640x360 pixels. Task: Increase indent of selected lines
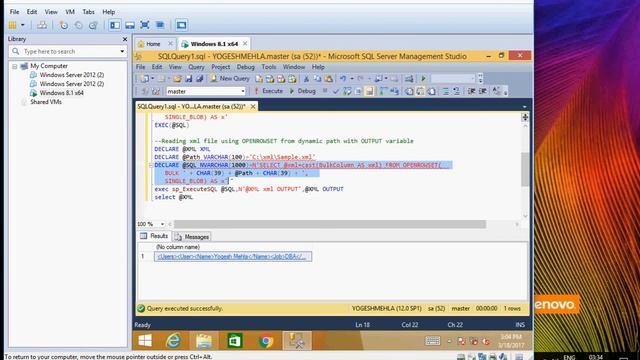[482, 91]
